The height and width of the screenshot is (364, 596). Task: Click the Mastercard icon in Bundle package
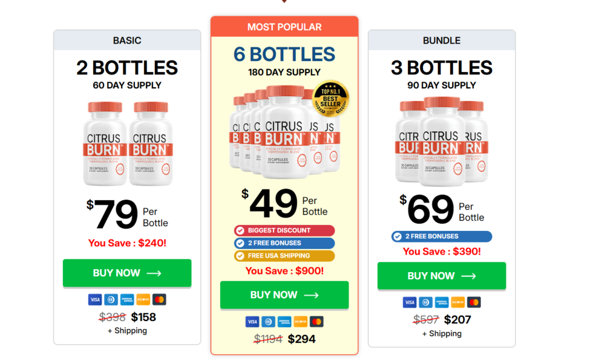(x=474, y=302)
